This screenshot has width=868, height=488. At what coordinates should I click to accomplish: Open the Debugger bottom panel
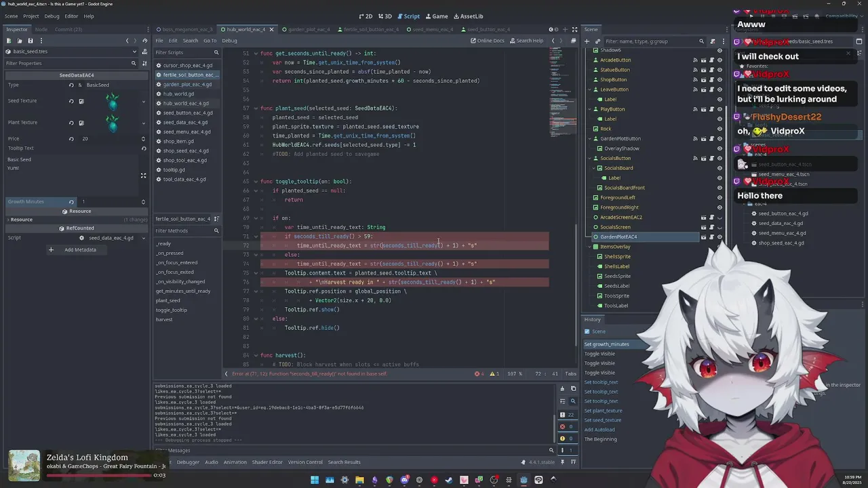tap(188, 462)
